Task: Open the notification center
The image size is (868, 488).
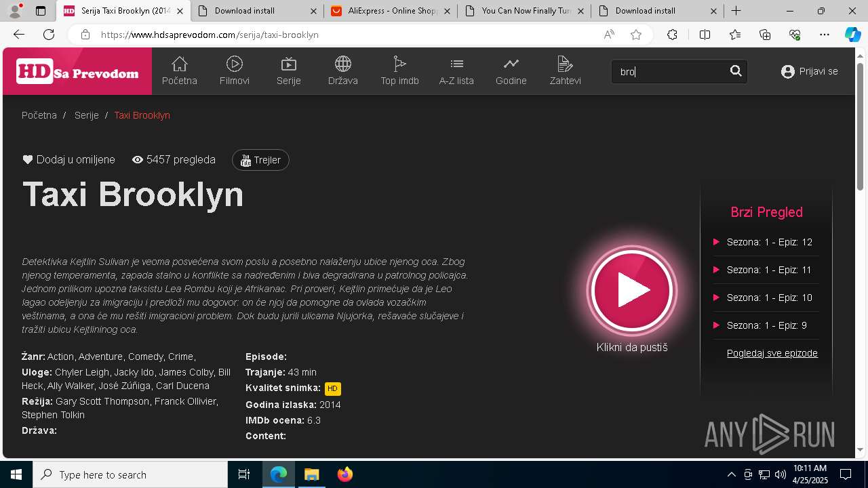Action: [x=846, y=474]
